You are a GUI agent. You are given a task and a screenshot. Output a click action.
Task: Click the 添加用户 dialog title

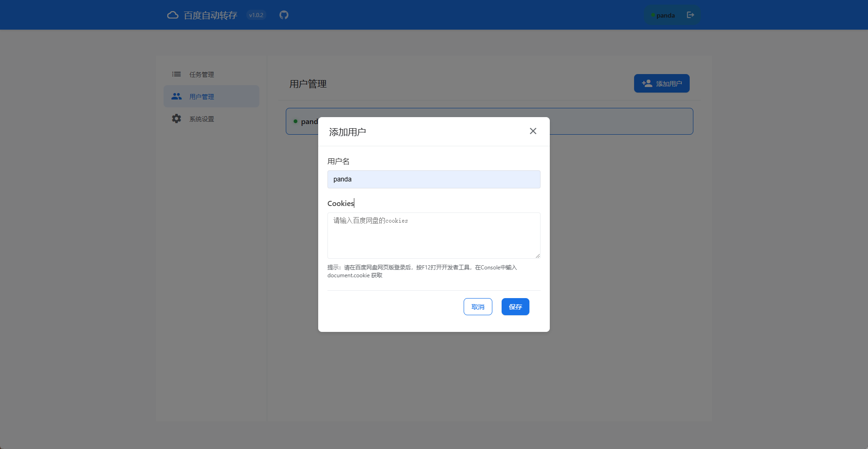[347, 132]
